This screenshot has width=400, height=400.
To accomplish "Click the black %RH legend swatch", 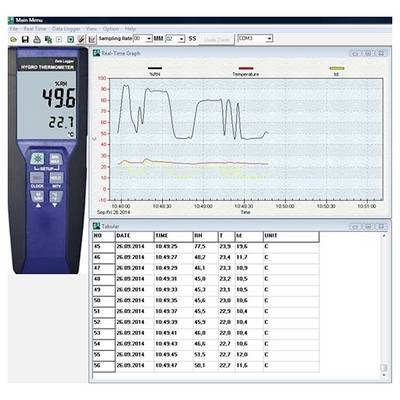I will [x=155, y=68].
